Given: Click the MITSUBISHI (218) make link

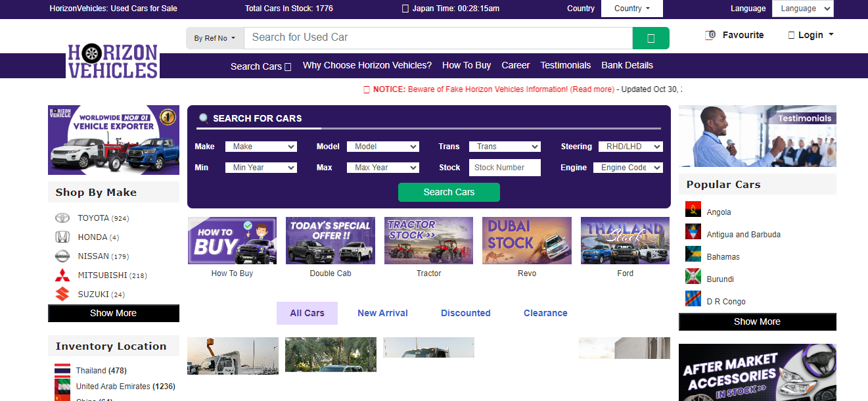Looking at the screenshot, I should (x=112, y=275).
